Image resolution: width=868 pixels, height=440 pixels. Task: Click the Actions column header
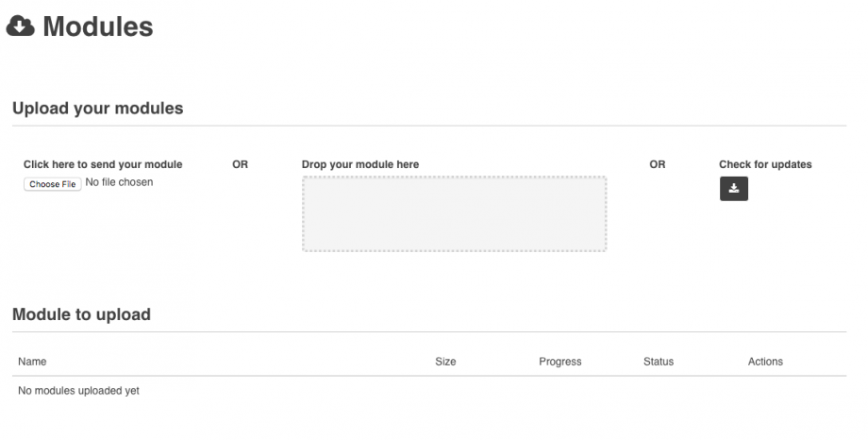765,362
